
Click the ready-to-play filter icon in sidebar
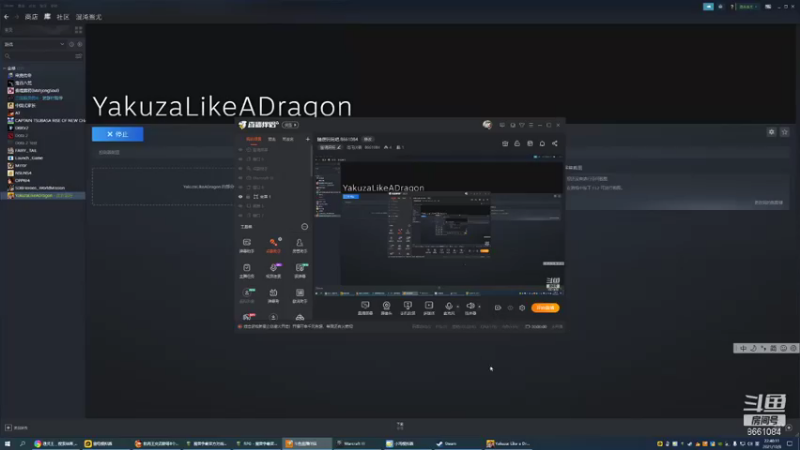[x=79, y=44]
